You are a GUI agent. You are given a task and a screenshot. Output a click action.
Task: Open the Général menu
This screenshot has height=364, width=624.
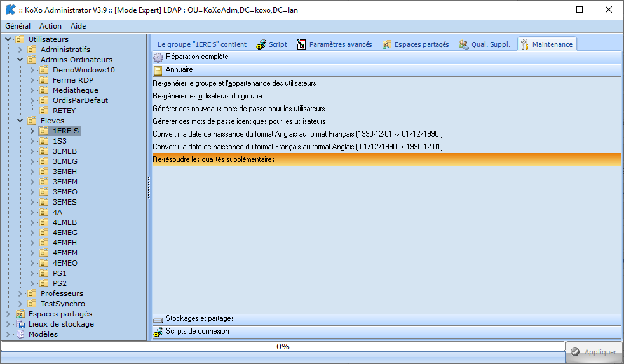[18, 26]
